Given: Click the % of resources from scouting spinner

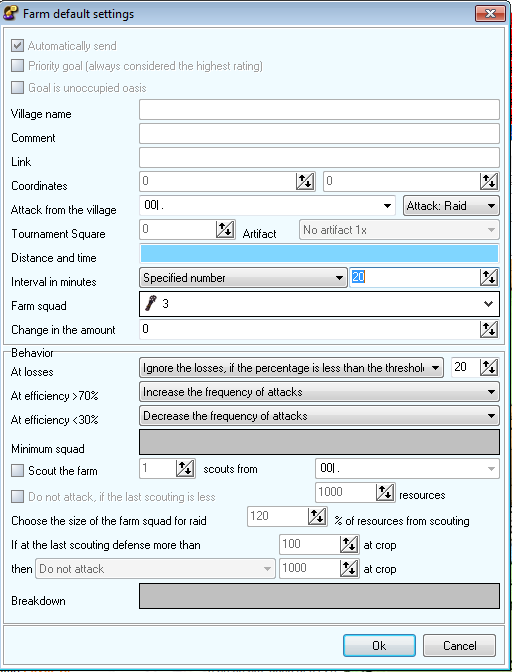Looking at the screenshot, I should (317, 516).
